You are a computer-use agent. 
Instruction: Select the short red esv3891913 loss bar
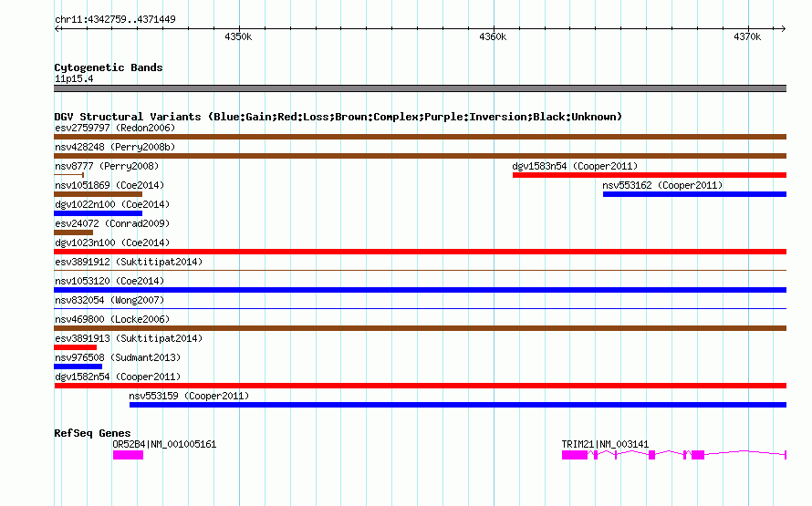tap(75, 347)
